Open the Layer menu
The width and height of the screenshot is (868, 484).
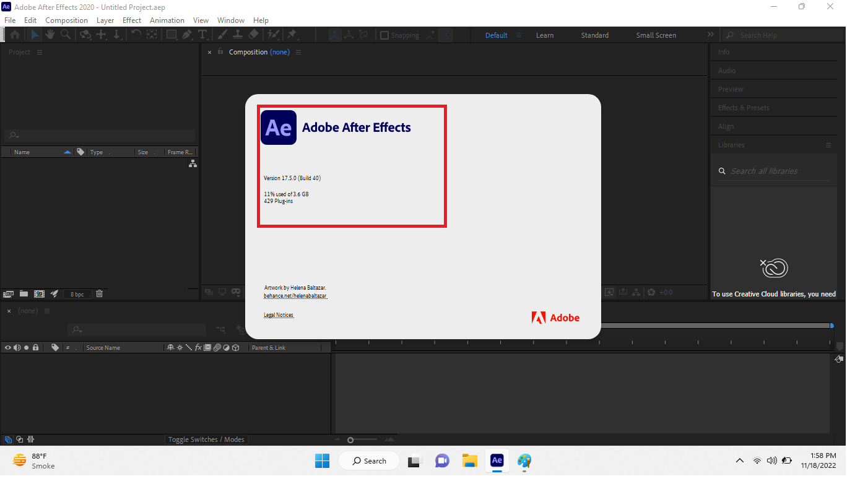point(105,20)
